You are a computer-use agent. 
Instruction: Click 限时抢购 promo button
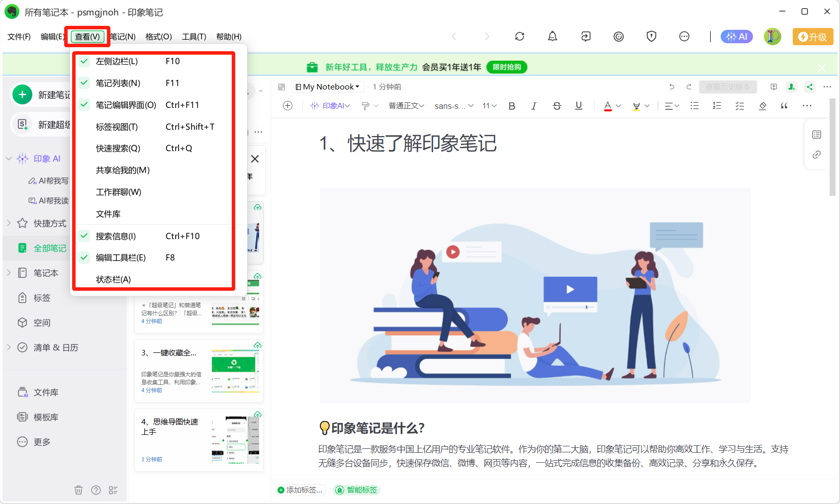507,67
